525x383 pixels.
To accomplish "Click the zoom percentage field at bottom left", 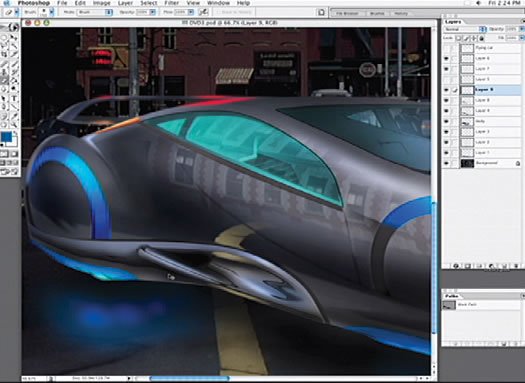I will tap(34, 378).
